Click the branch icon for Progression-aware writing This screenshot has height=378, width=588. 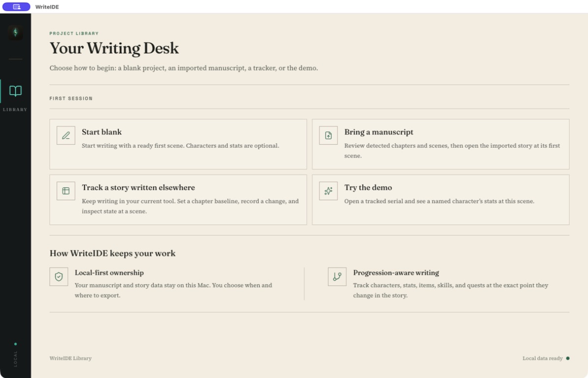click(337, 277)
